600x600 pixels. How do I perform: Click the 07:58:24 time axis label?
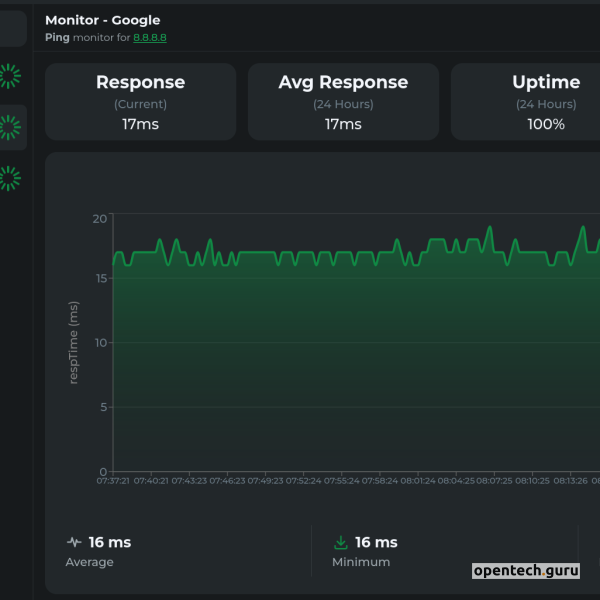point(380,481)
